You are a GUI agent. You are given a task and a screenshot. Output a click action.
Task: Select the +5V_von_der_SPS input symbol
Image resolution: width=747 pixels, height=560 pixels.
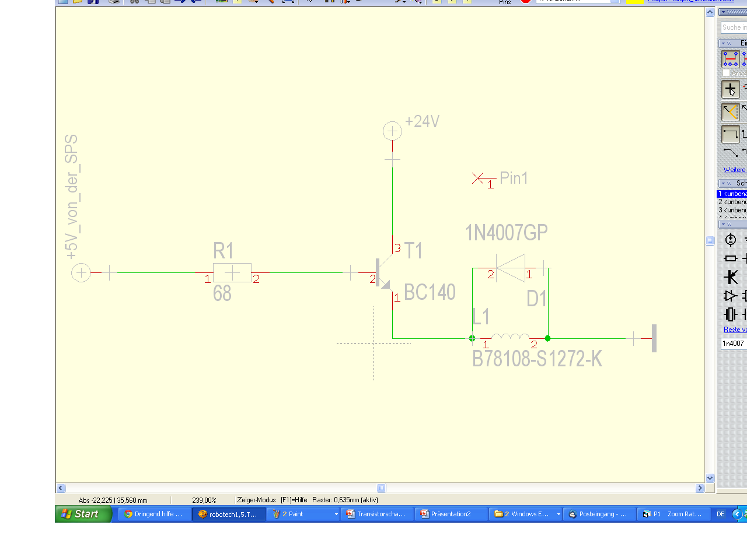[81, 272]
